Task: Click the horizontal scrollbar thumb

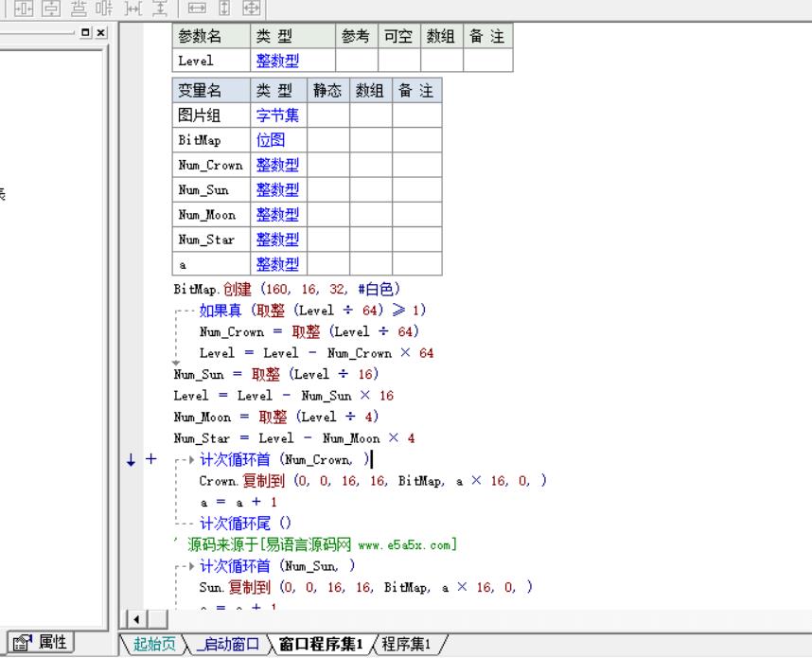Action: (157, 619)
